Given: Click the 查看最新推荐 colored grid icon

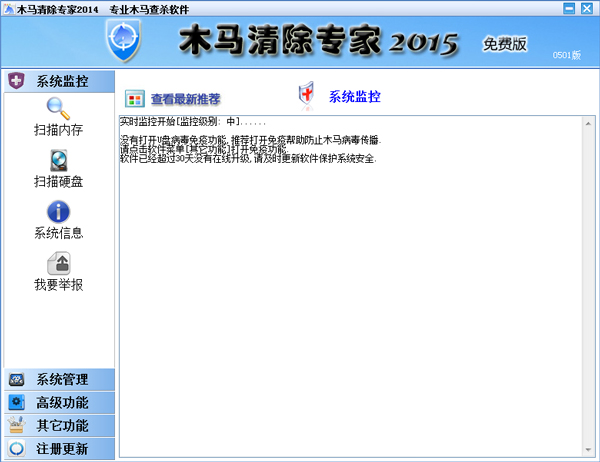Looking at the screenshot, I should (135, 99).
